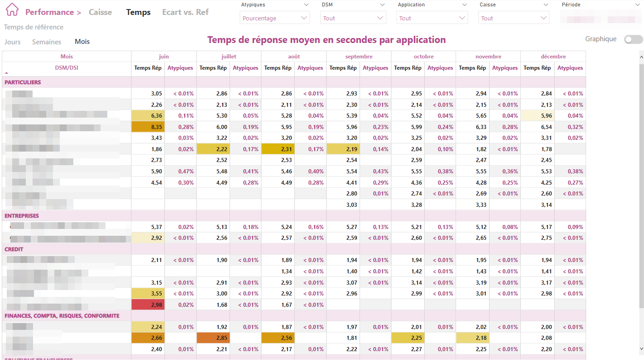Expand the Caisse slicer header chevron
Viewport: 644px width, 362px height.
546,5
